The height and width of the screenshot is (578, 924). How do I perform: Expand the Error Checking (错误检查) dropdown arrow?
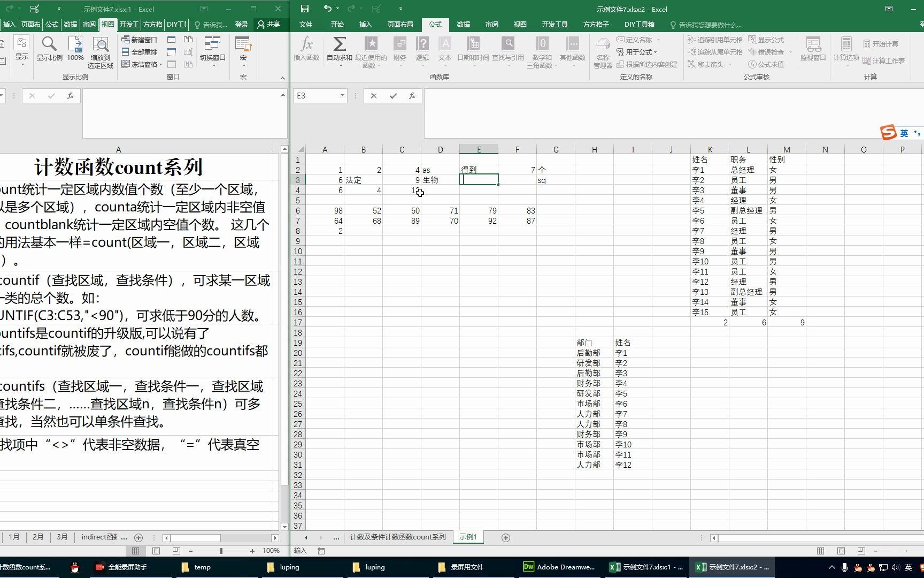pyautogui.click(x=790, y=52)
